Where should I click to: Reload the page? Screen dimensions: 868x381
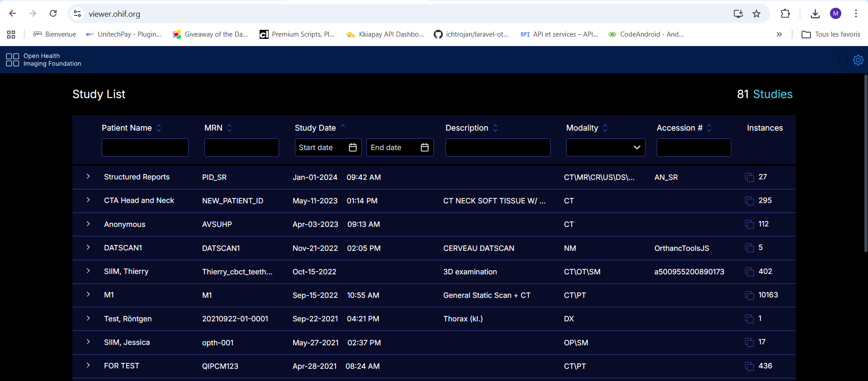click(53, 14)
